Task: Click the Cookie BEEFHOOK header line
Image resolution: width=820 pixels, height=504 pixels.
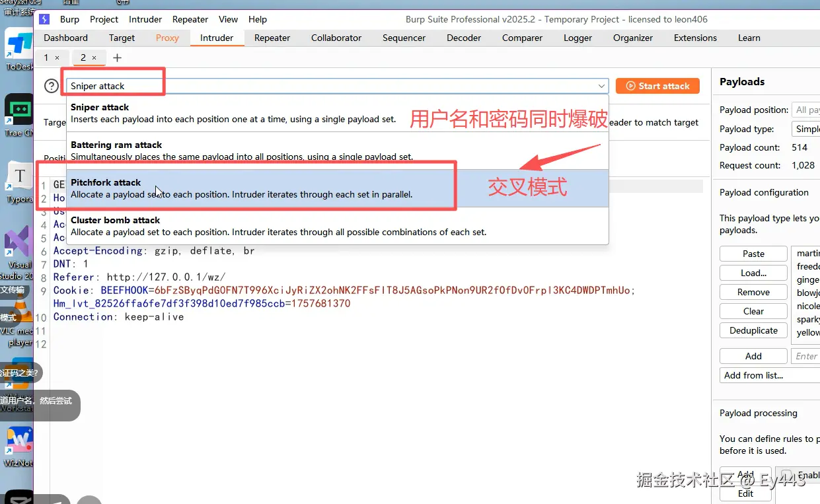Action: (x=344, y=291)
